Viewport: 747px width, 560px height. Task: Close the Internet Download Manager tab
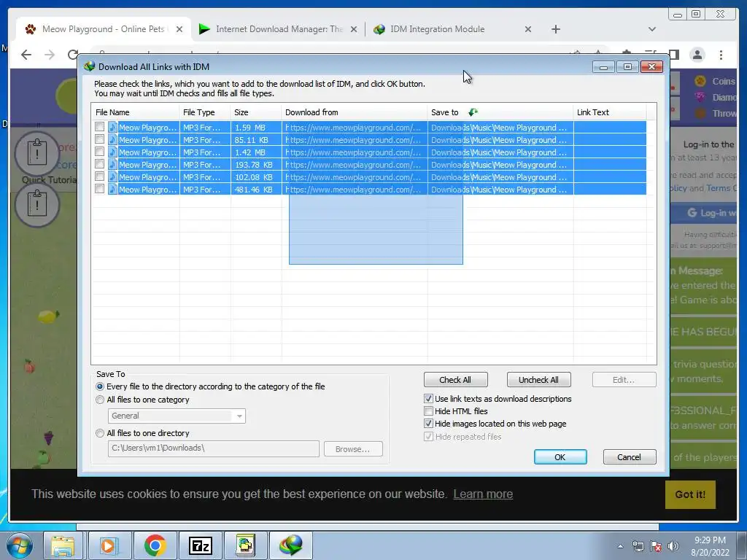[354, 29]
